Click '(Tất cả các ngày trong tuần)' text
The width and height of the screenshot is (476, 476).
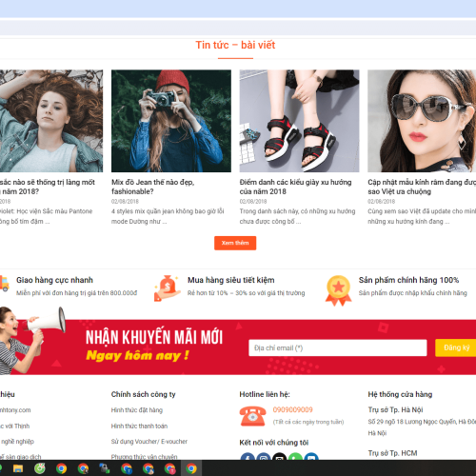tap(308, 422)
